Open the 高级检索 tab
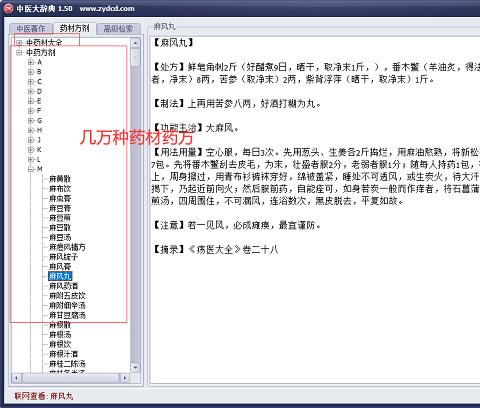 [x=118, y=29]
